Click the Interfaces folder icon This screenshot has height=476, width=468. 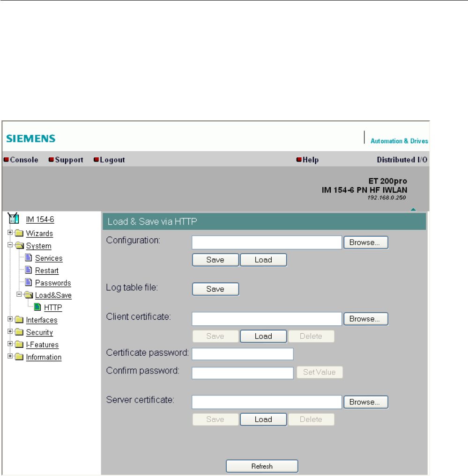(x=19, y=319)
